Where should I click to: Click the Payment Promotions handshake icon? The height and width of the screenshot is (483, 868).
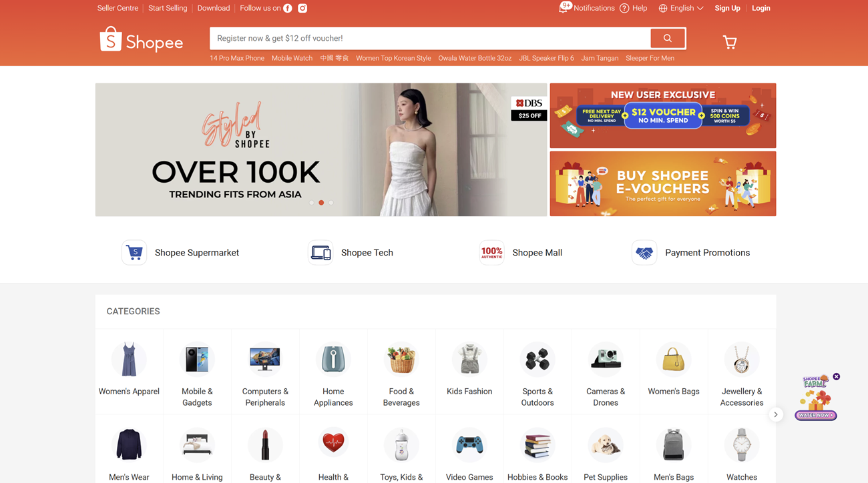(x=644, y=253)
